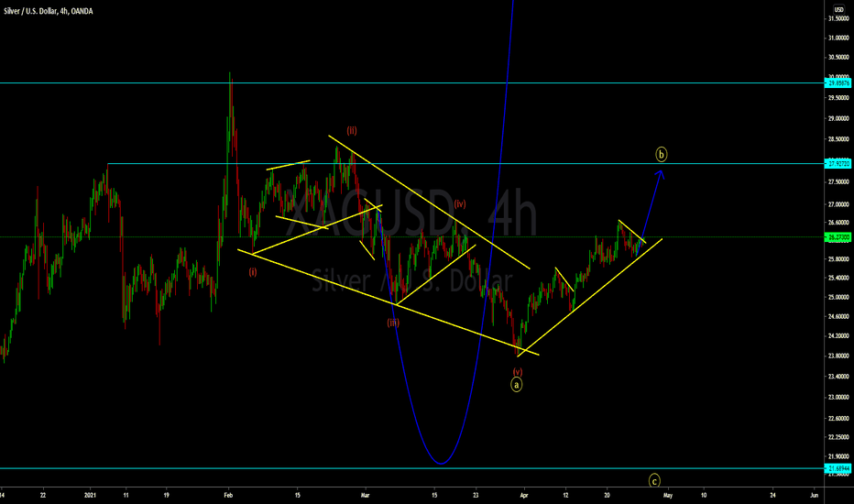This screenshot has height=504, width=854.
Task: Click the red (v) wave label
Action: (518, 372)
